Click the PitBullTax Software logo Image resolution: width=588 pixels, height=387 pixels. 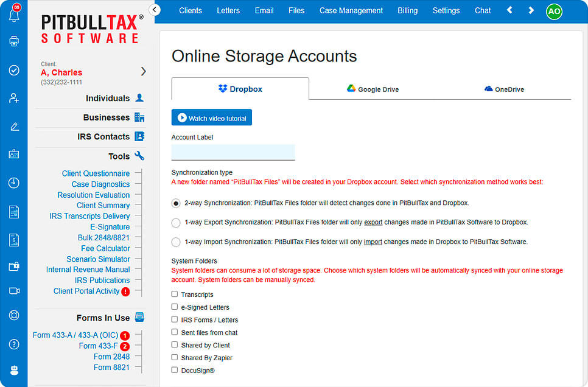click(x=93, y=29)
